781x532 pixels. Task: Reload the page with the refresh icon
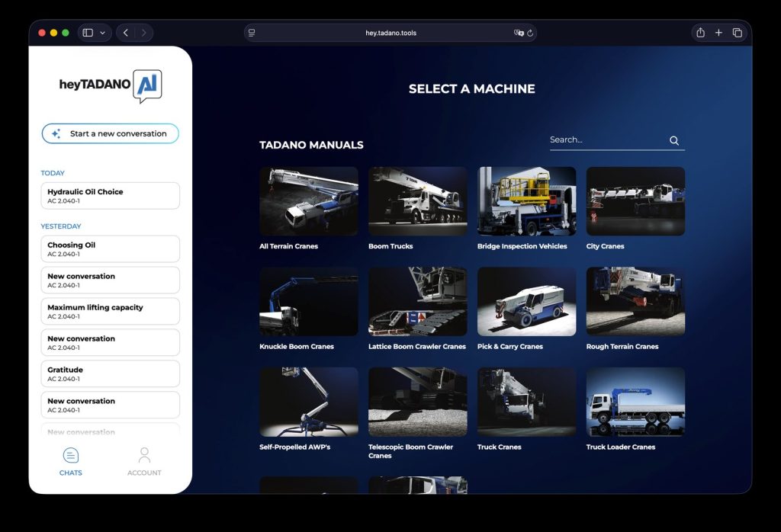tap(530, 33)
